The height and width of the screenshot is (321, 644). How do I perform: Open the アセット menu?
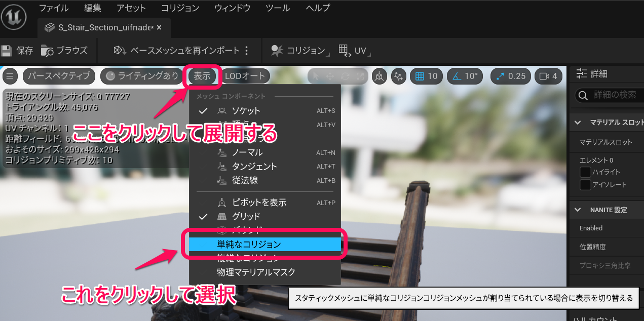131,8
